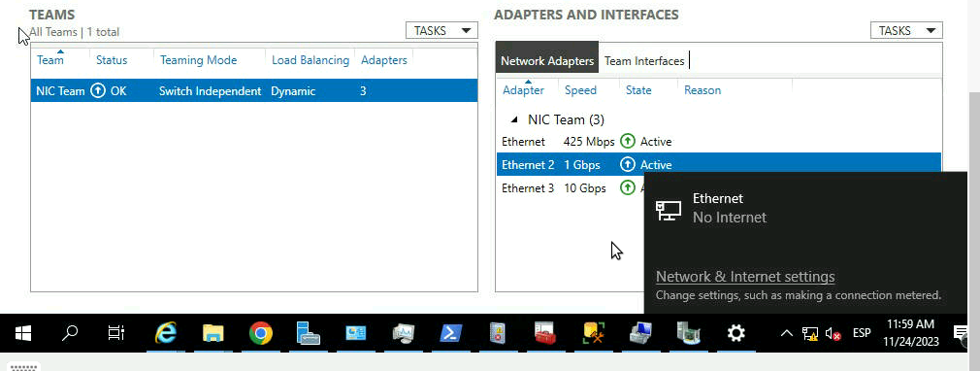The image size is (980, 371).
Task: Select the Ethernet 3 adapter row
Action: click(570, 187)
